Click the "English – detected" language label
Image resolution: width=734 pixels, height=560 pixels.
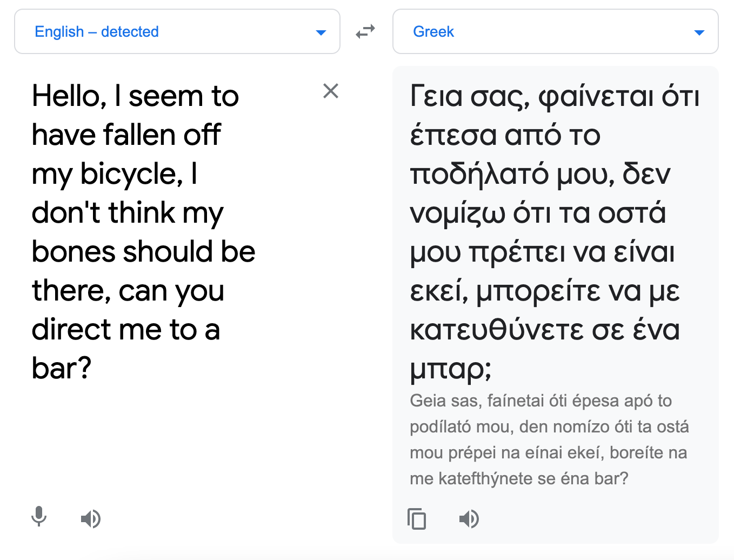[97, 32]
